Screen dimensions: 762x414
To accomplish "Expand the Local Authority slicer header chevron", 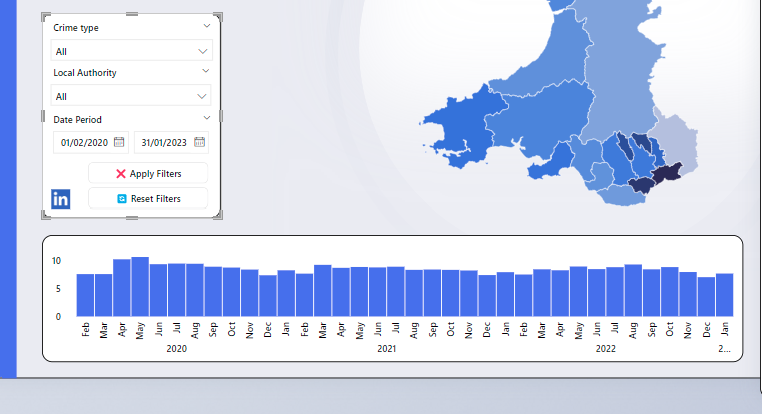I will 206,71.
